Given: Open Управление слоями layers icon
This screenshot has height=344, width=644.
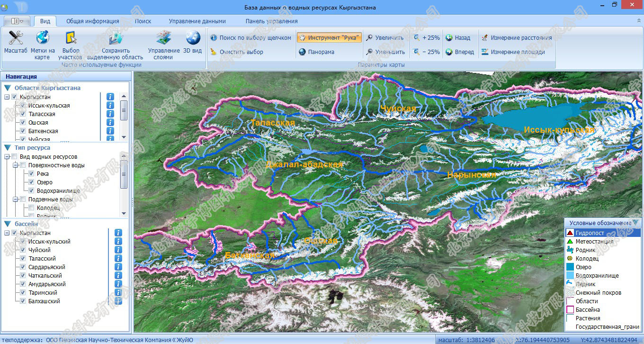Looking at the screenshot, I should pyautogui.click(x=164, y=38).
